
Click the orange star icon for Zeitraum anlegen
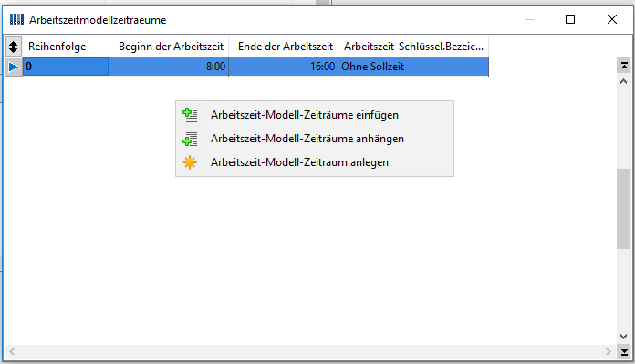[190, 162]
